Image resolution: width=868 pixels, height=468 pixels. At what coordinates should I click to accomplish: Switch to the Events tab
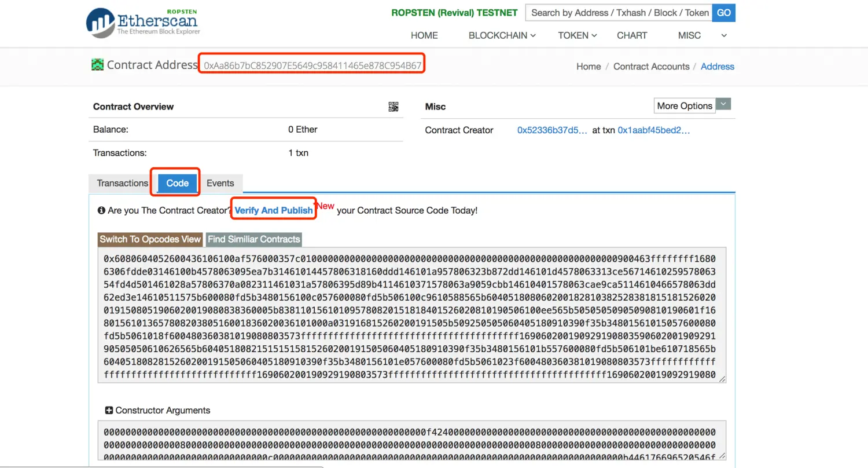click(220, 183)
